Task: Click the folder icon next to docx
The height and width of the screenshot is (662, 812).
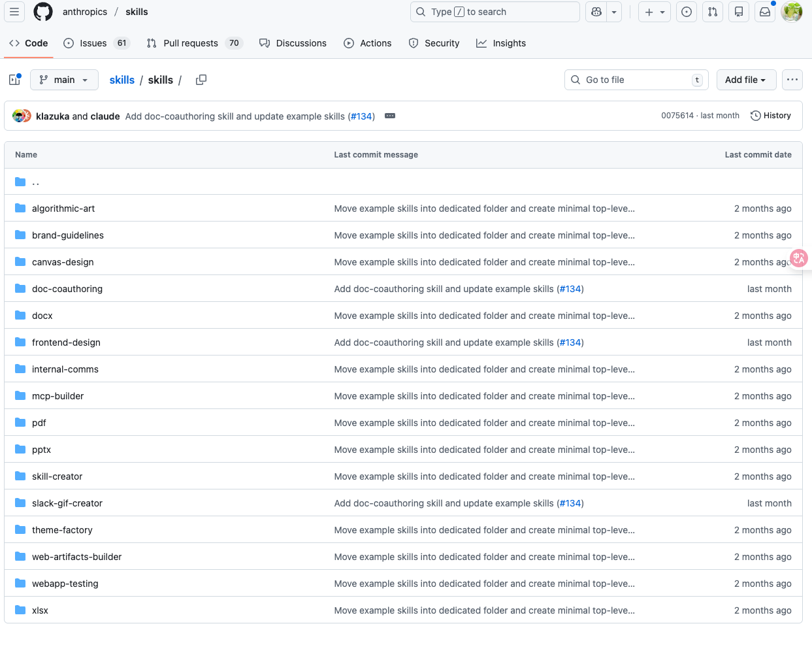Action: click(x=20, y=315)
